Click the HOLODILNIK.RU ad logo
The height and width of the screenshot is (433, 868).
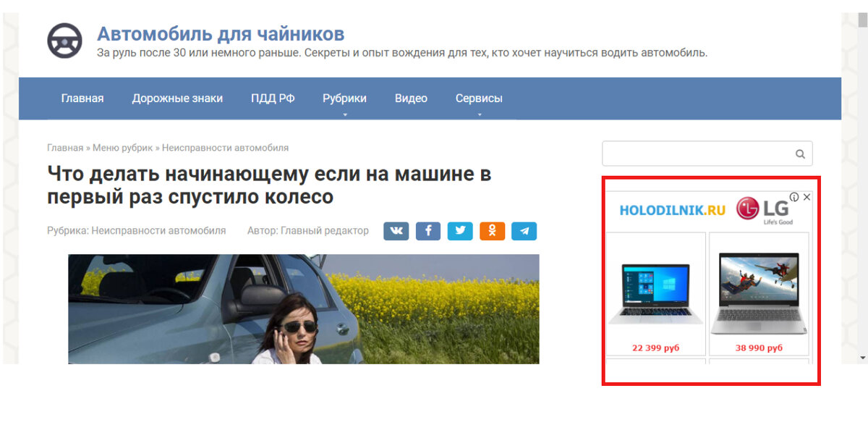pos(672,211)
